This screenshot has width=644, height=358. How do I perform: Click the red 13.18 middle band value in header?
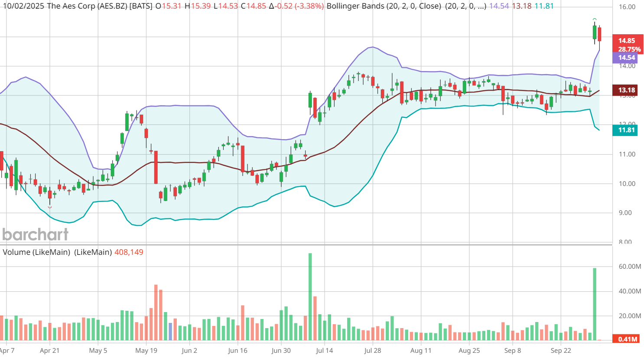tap(521, 6)
